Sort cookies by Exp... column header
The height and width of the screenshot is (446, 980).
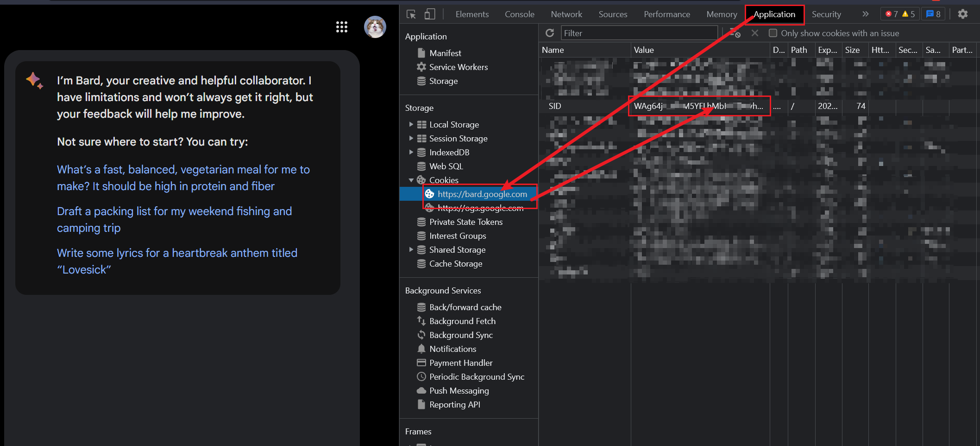[x=828, y=50]
